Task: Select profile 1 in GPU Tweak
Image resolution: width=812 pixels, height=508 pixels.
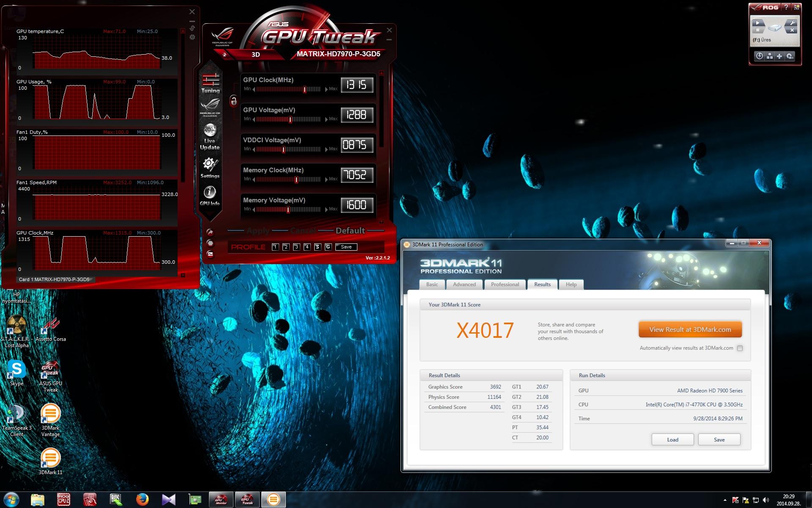Action: coord(275,247)
